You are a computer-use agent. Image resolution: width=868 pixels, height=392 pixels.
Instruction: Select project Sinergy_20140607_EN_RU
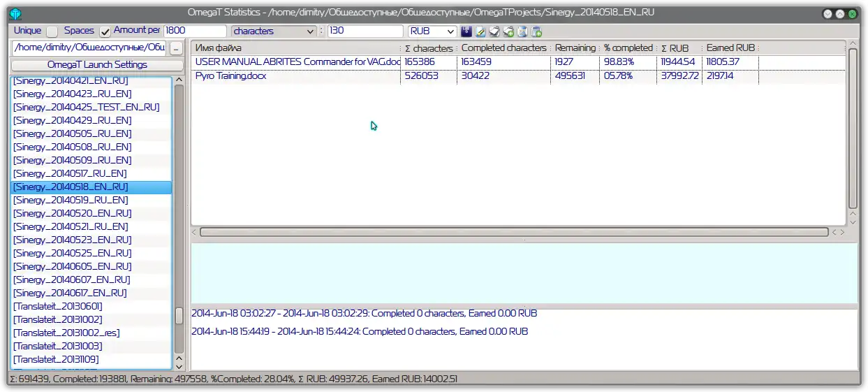pos(91,280)
